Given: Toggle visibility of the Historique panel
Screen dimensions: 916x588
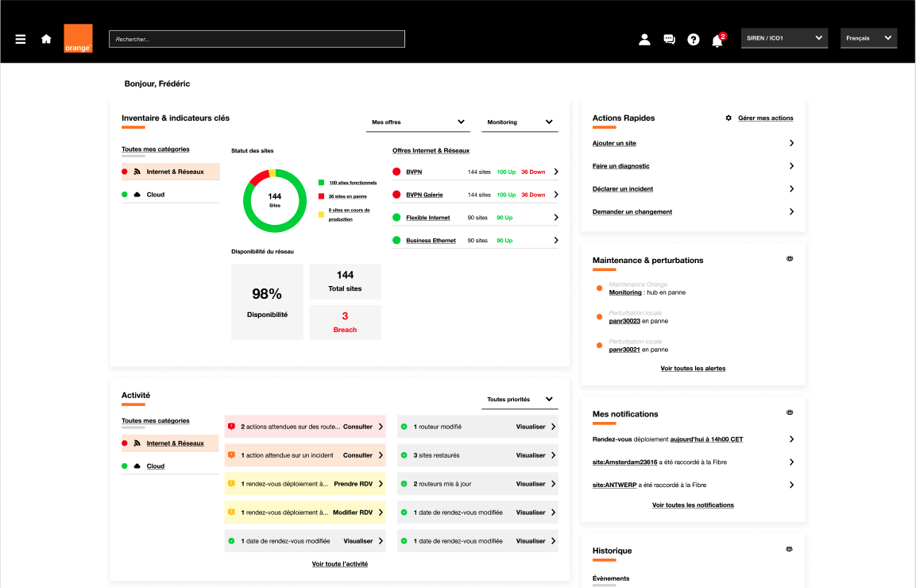Looking at the screenshot, I should point(789,549).
